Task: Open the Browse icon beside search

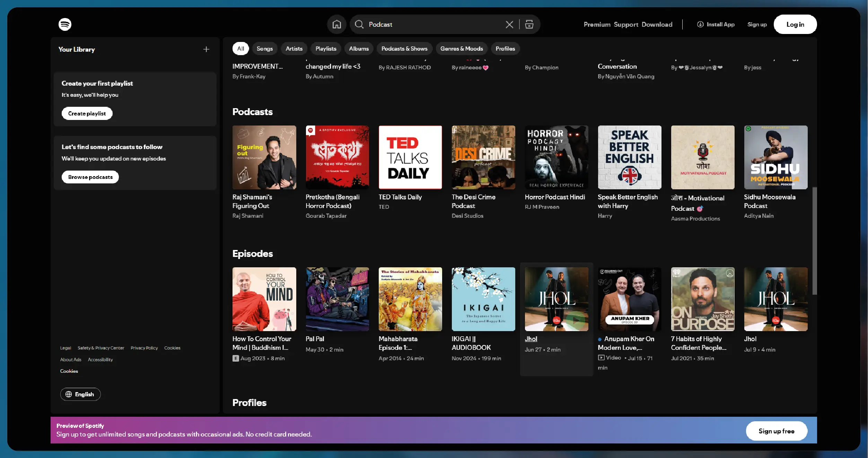Action: tap(529, 24)
